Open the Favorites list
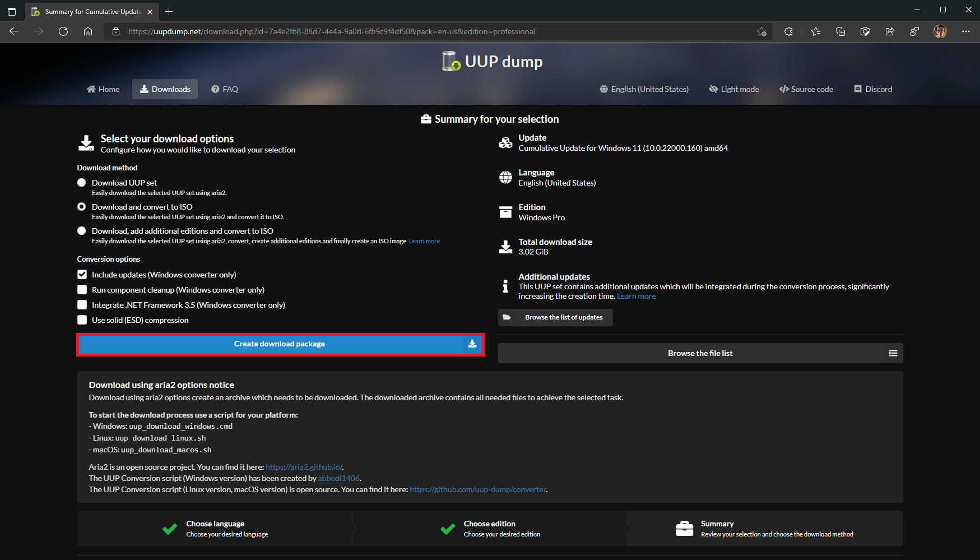The height and width of the screenshot is (560, 980). [816, 31]
